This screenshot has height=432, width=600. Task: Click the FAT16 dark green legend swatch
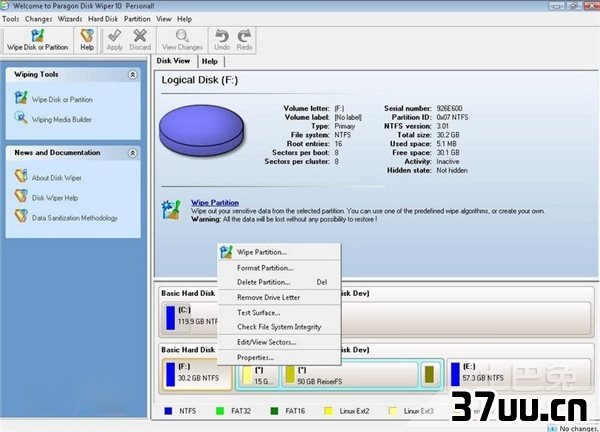pos(274,411)
